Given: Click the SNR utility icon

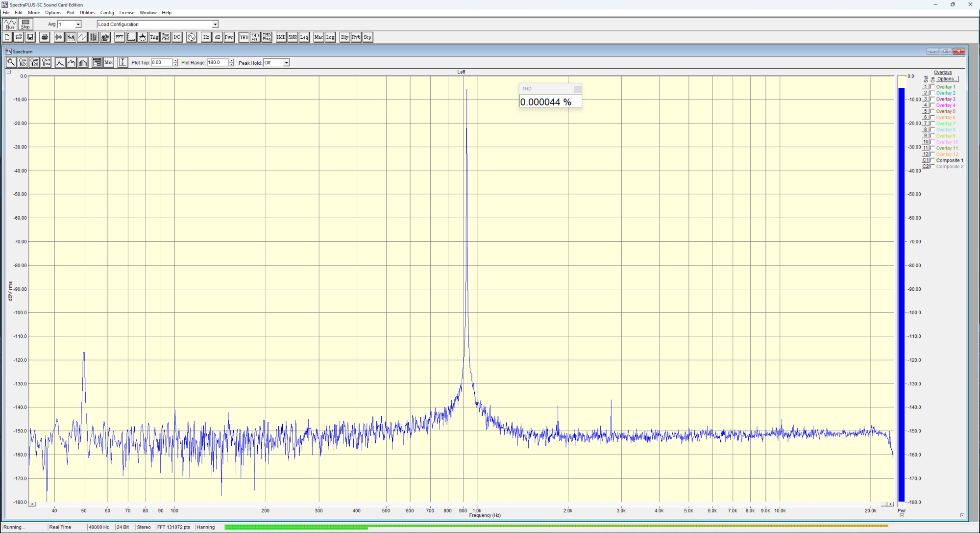Looking at the screenshot, I should (293, 37).
